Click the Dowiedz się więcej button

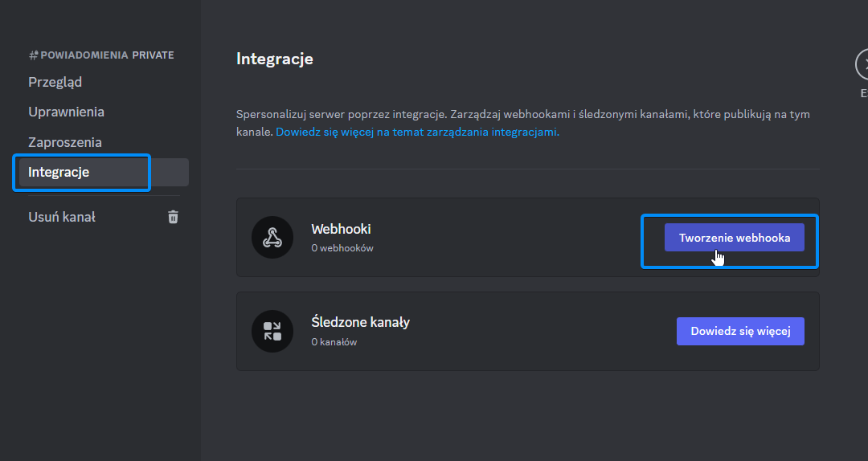tap(740, 331)
